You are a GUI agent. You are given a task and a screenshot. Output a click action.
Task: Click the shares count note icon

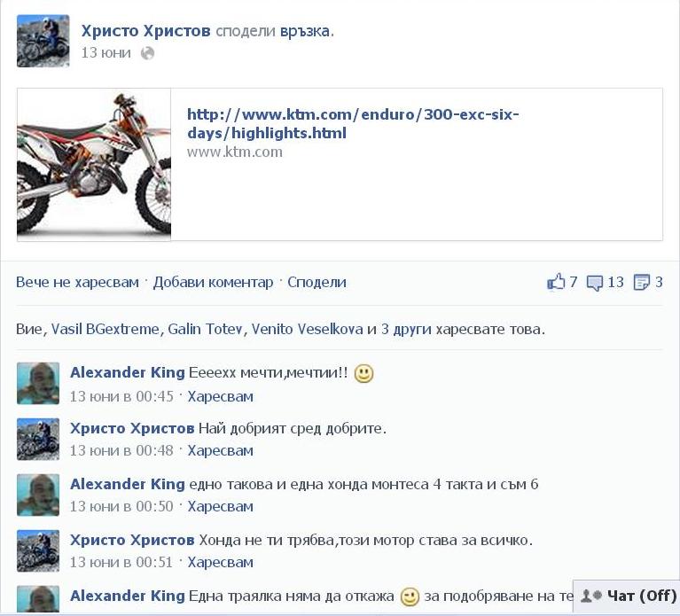coord(641,282)
